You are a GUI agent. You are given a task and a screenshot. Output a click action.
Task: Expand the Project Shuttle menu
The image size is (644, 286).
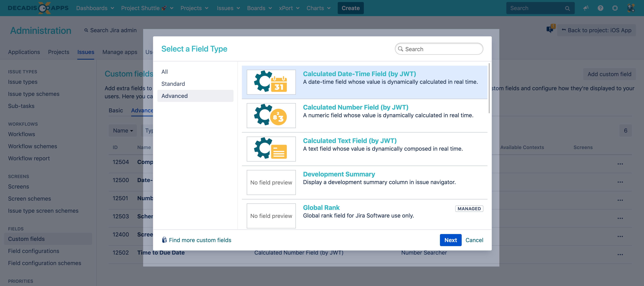[x=147, y=8]
